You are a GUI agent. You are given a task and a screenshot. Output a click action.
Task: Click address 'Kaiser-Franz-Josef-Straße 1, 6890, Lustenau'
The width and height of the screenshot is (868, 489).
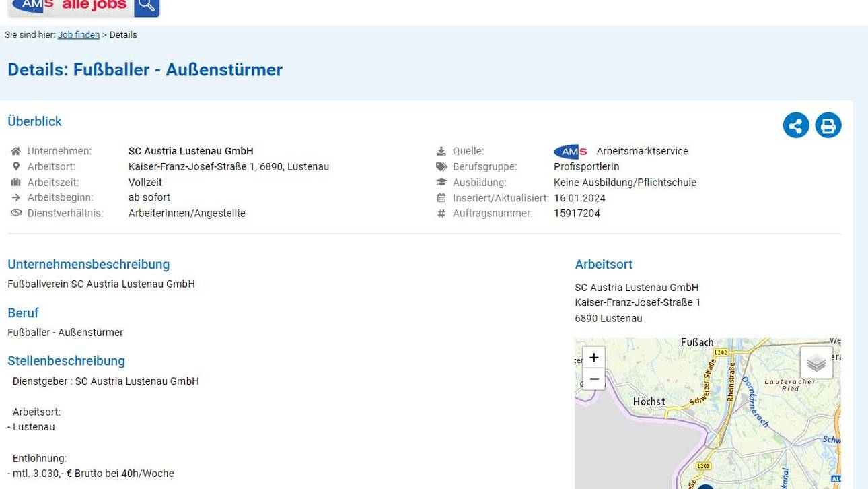[229, 166]
